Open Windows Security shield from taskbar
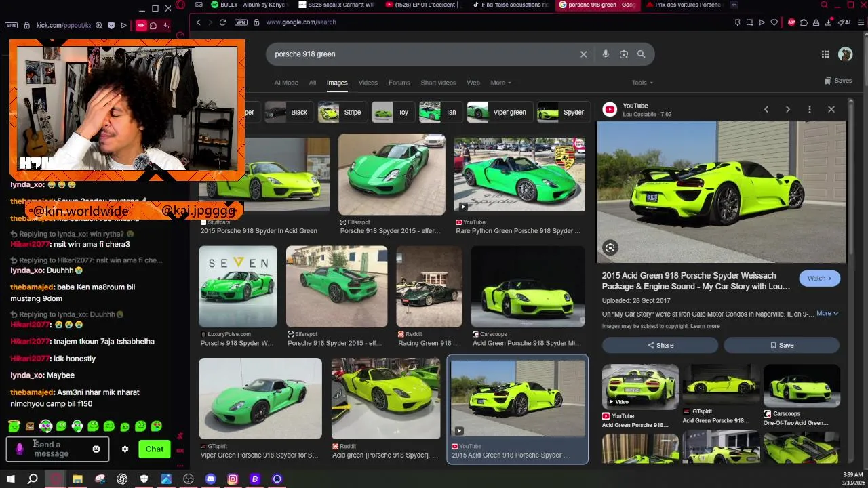The image size is (868, 488). coord(144,479)
